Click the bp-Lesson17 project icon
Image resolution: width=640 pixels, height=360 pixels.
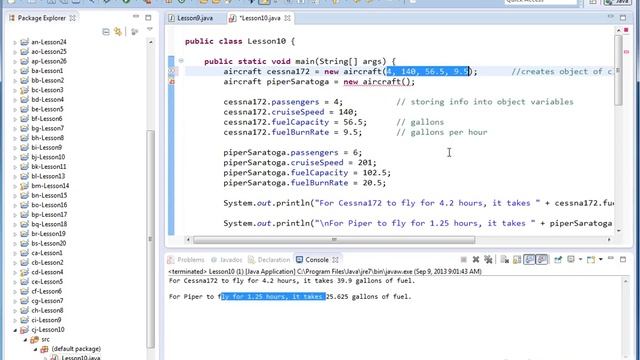pyautogui.click(x=24, y=215)
